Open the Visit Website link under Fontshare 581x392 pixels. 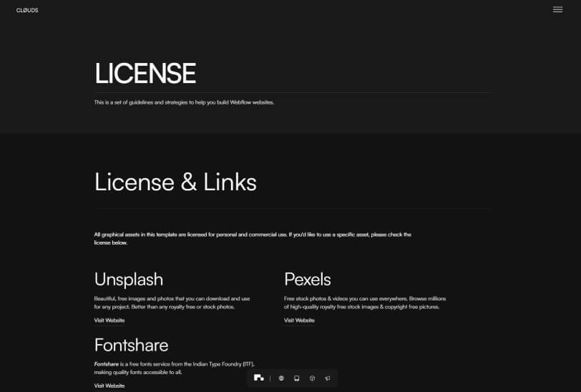[109, 386]
